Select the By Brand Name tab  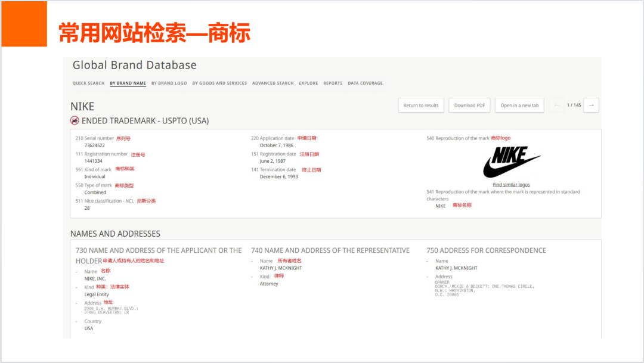pyautogui.click(x=128, y=83)
